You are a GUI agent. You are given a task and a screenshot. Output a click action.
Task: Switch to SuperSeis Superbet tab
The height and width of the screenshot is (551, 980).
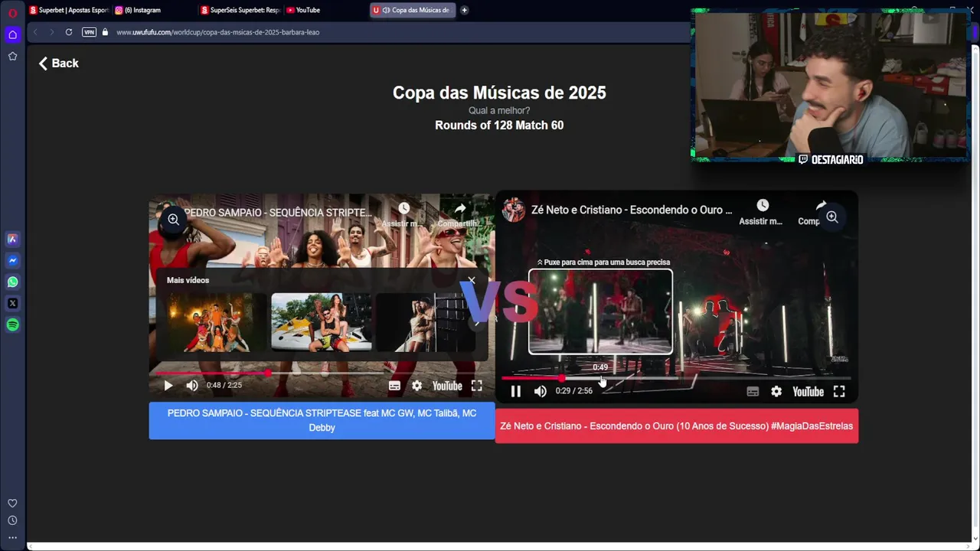click(x=240, y=10)
